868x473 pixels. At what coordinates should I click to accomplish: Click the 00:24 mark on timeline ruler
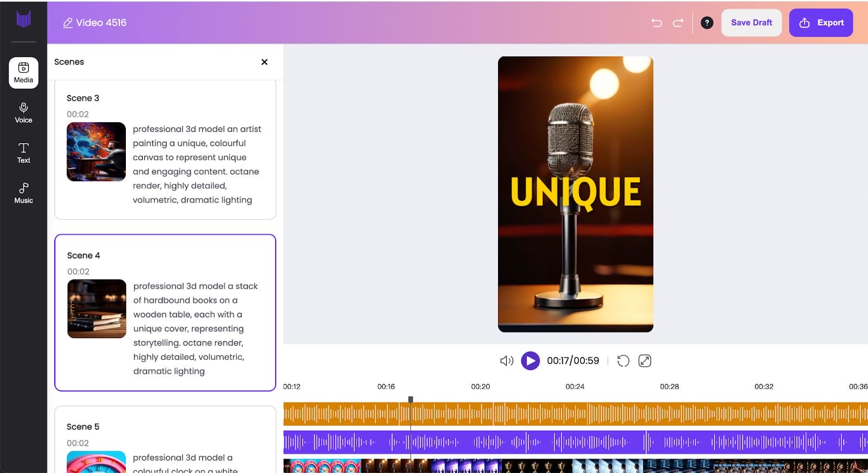click(575, 387)
